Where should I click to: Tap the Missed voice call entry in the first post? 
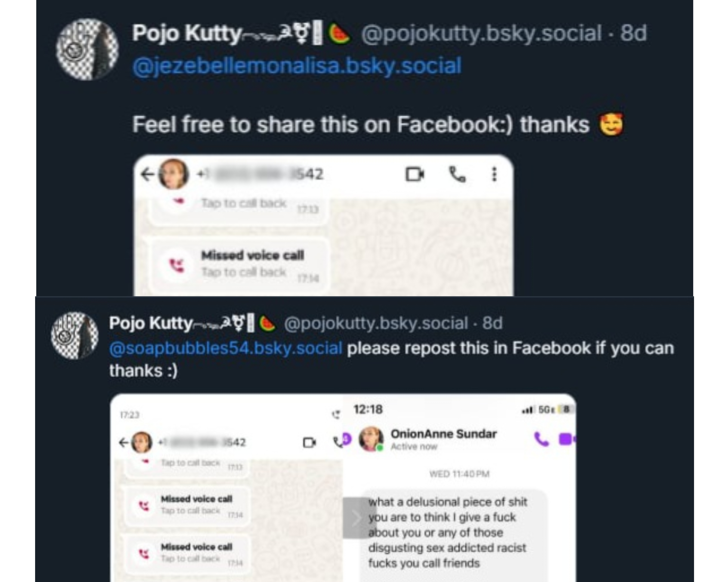[239, 264]
